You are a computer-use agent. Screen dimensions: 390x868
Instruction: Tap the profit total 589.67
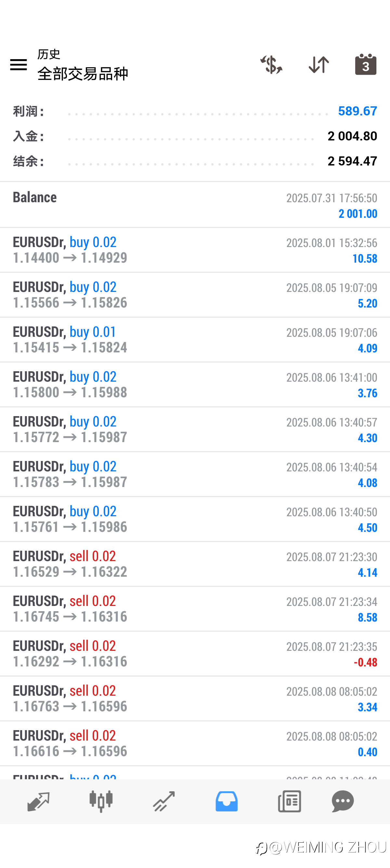357,111
